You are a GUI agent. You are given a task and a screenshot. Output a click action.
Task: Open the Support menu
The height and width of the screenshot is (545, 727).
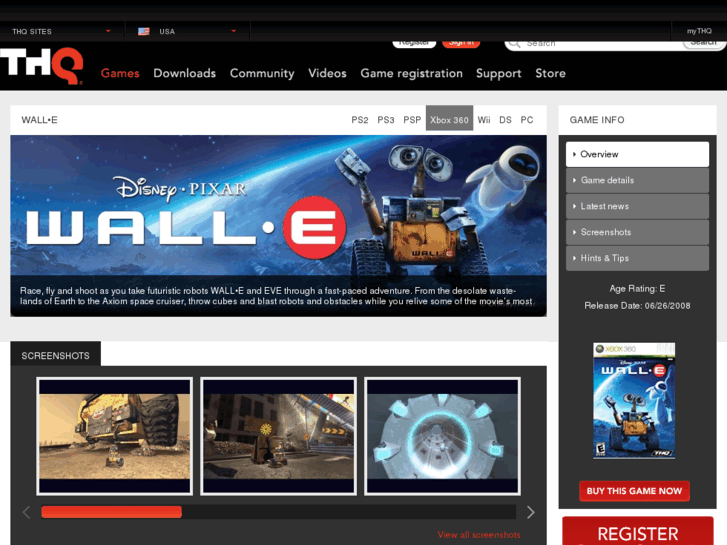pos(499,73)
